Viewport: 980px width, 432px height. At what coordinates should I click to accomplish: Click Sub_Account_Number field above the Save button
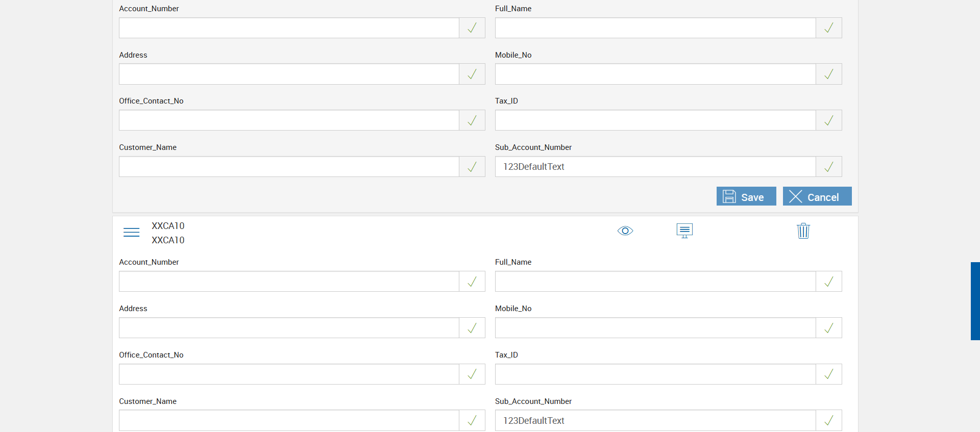(x=655, y=167)
